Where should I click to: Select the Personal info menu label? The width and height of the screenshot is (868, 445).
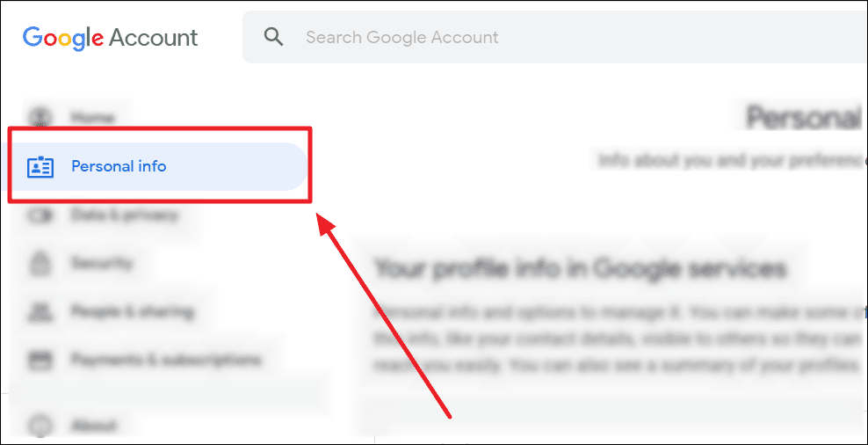pyautogui.click(x=119, y=166)
